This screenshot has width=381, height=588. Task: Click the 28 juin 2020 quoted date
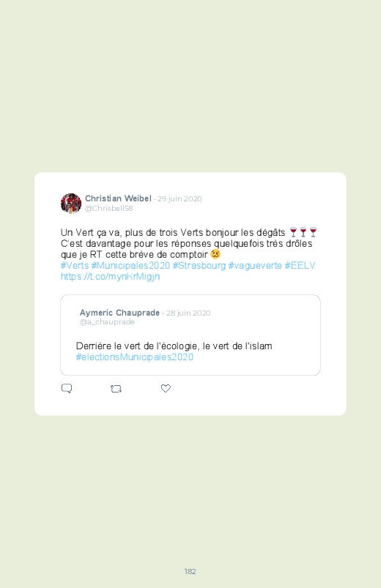point(188,313)
